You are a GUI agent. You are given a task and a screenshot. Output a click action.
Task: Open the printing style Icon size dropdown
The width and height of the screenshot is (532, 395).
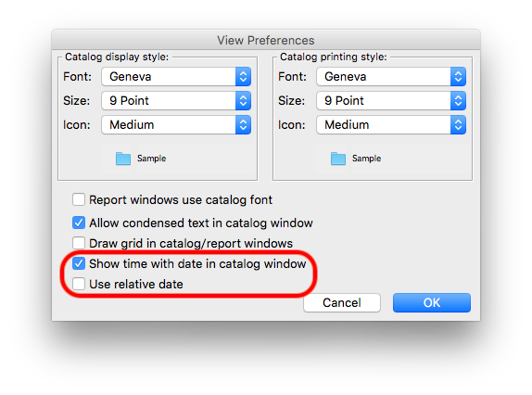391,125
